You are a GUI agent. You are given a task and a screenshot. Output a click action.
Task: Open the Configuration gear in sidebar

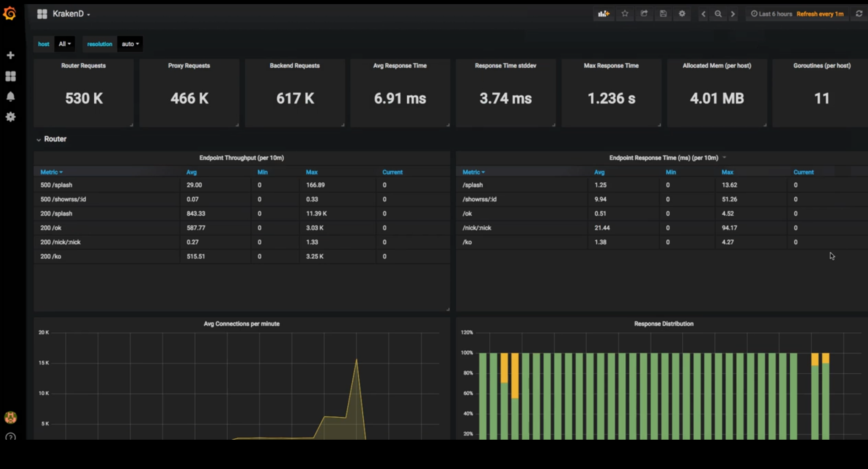[11, 117]
